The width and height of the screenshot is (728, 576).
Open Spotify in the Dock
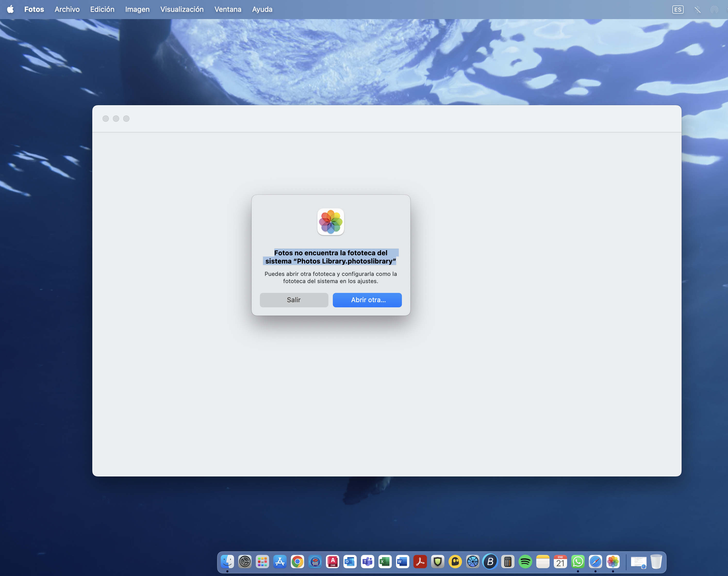tap(525, 562)
